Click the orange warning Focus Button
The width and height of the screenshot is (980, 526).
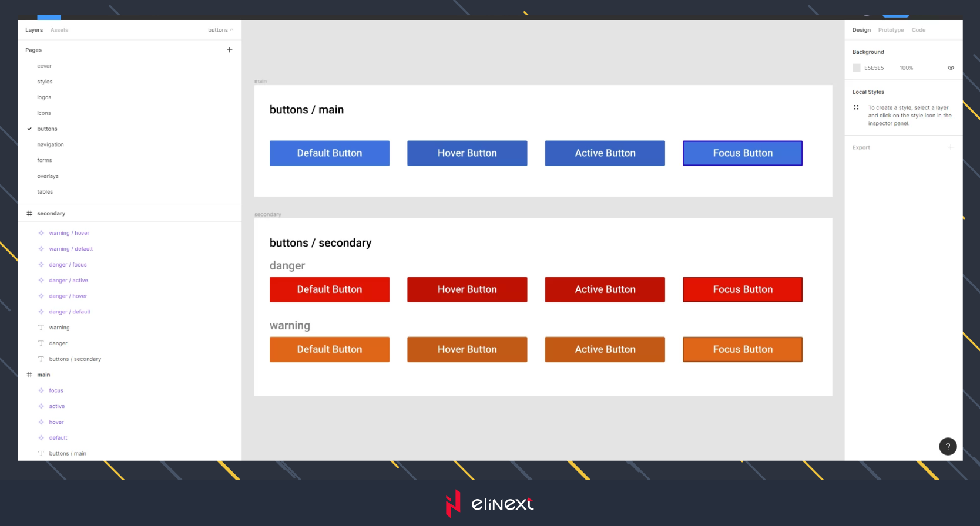[742, 349]
